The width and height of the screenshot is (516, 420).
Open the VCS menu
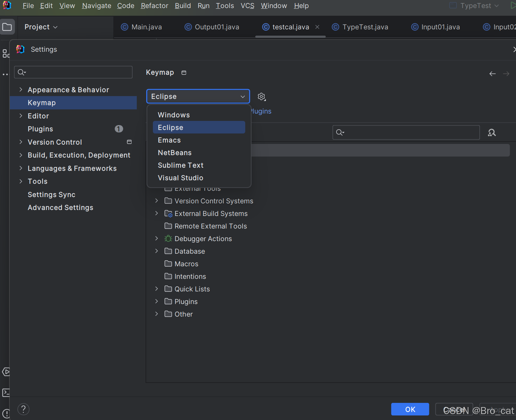pyautogui.click(x=248, y=6)
